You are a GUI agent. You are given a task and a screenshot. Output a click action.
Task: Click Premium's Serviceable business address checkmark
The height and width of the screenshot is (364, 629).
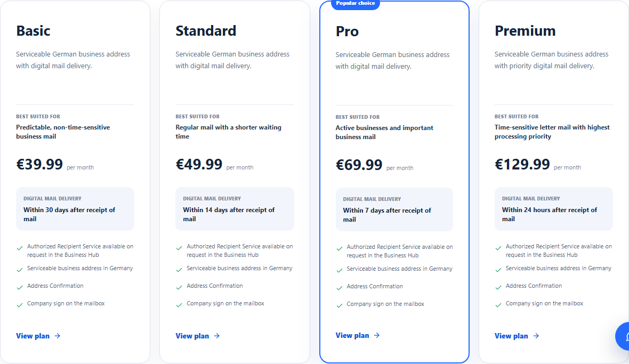point(498,270)
